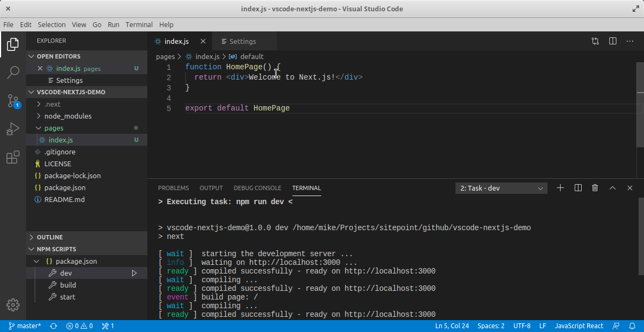The height and width of the screenshot is (332, 644).
Task: Open the terminal task dropdown showing Task - dev
Action: point(501,188)
